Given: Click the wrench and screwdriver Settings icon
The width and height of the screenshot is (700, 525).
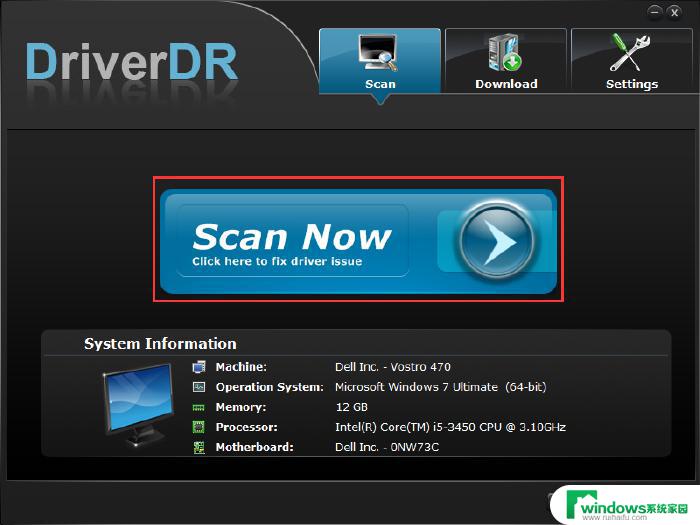Looking at the screenshot, I should point(629,53).
